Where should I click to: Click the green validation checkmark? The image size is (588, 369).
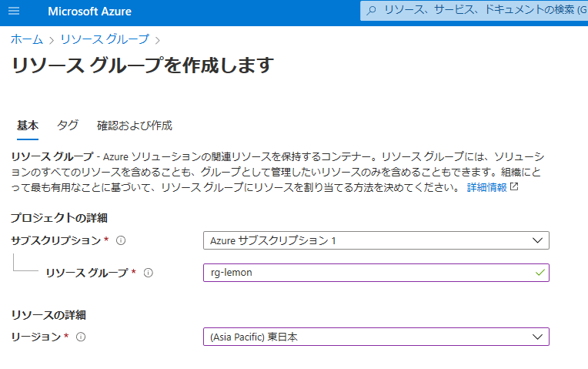pos(540,273)
